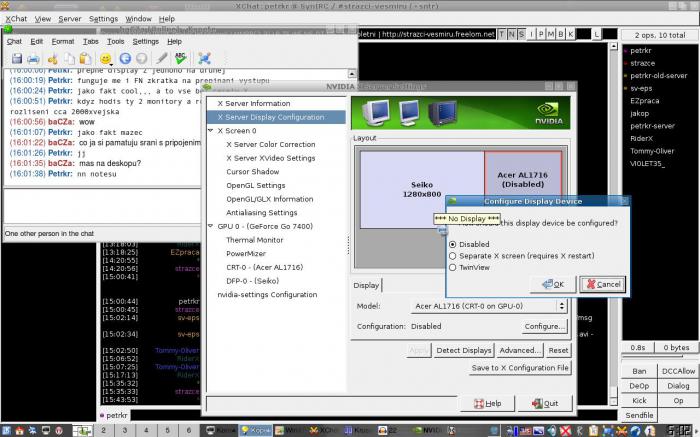Click the blue network icon in chat toolbar
The image size is (700, 437).
point(204,58)
